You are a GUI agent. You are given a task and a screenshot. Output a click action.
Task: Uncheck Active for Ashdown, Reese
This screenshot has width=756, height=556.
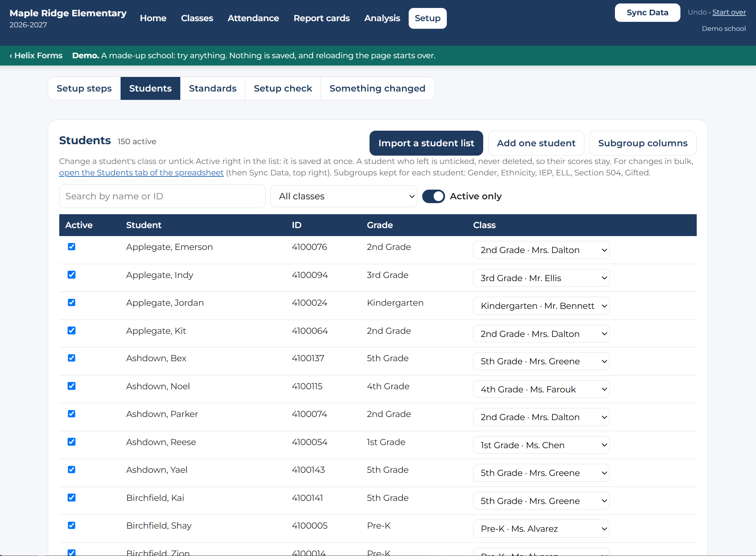click(x=71, y=442)
